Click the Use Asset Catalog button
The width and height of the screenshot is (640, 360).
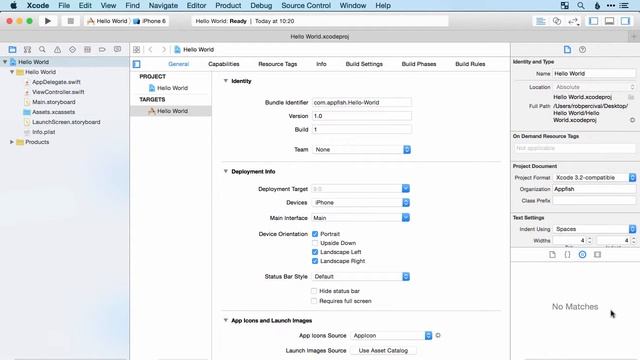pos(383,350)
